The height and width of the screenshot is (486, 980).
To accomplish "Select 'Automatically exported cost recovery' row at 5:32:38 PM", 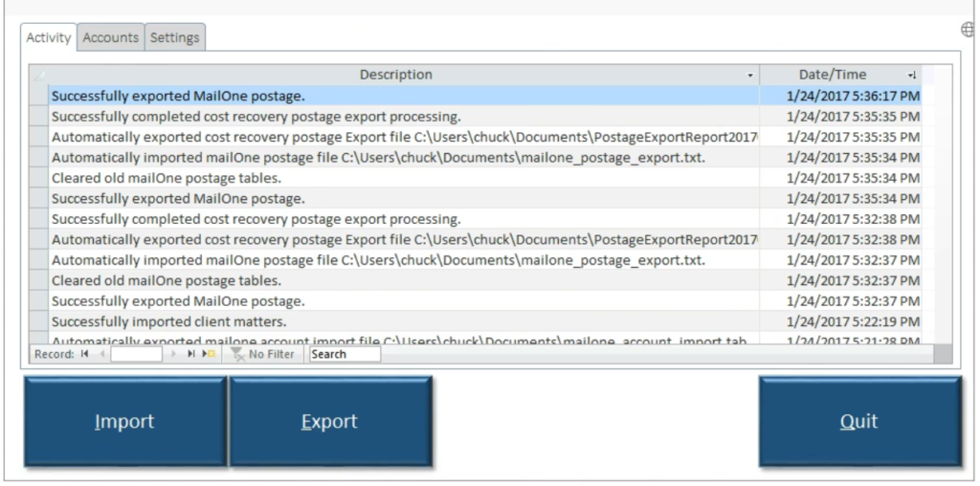I will pos(404,240).
